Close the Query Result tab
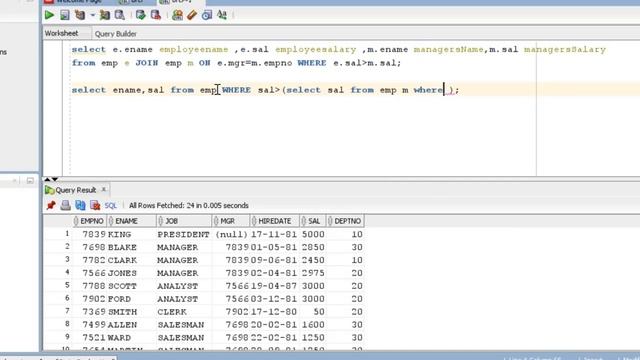This screenshot has width=640, height=360. click(104, 189)
